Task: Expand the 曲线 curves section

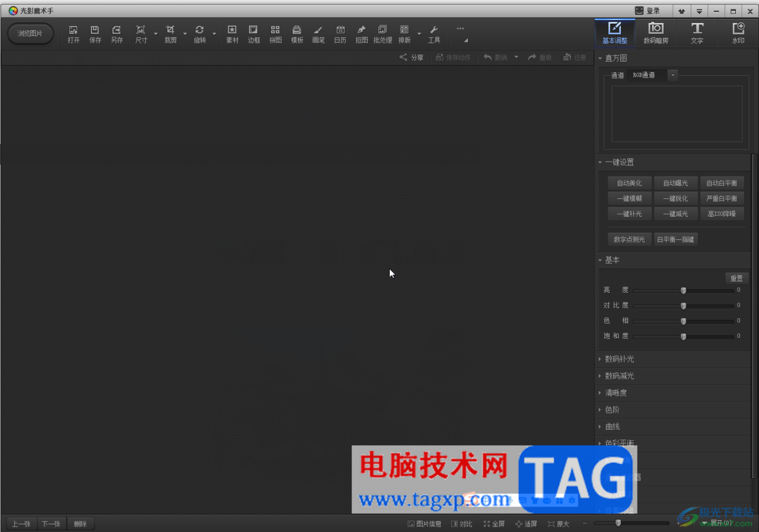Action: pyautogui.click(x=673, y=427)
